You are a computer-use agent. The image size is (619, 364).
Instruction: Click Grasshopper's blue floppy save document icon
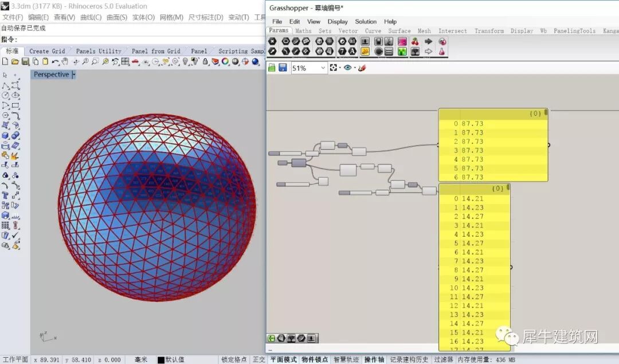pyautogui.click(x=283, y=68)
